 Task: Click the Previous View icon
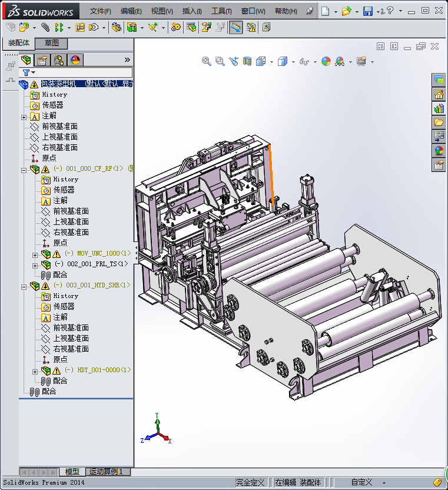234,61
